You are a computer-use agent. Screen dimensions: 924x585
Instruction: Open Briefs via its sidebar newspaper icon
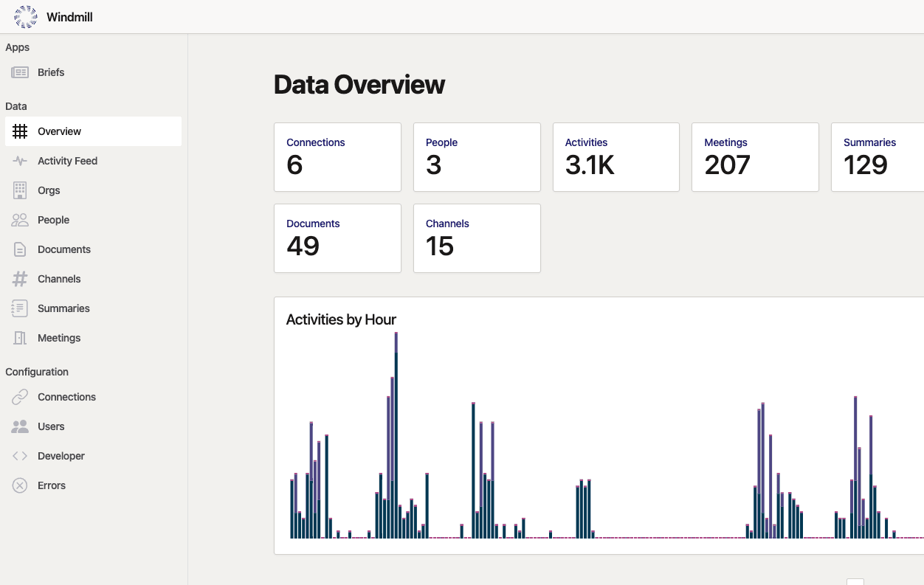20,72
